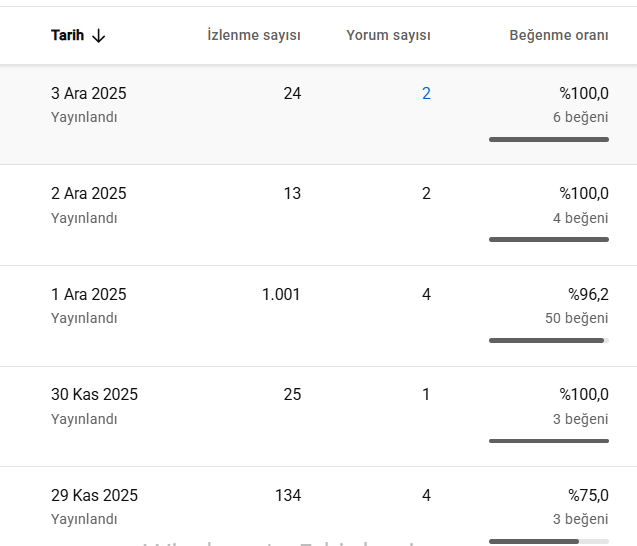Select the 3 Ara 2025 date row
637x546 pixels.
(x=318, y=115)
